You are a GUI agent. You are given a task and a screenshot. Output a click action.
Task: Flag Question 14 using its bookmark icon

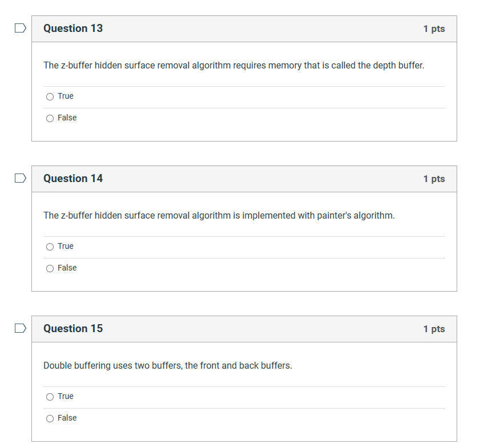pyautogui.click(x=20, y=177)
